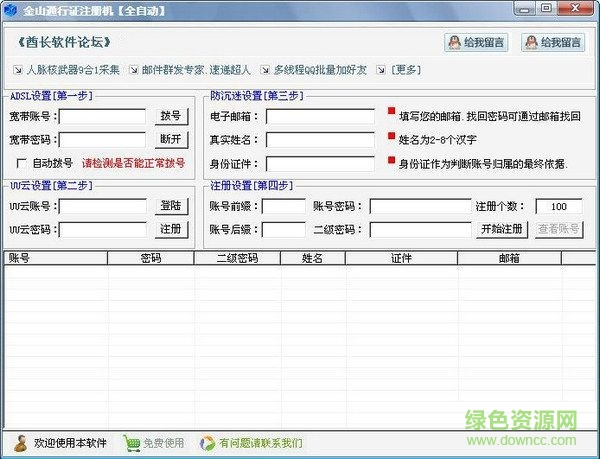Image resolution: width=600 pixels, height=459 pixels.
Task: Click the shopping cart icon for 免费使用
Action: (x=131, y=443)
